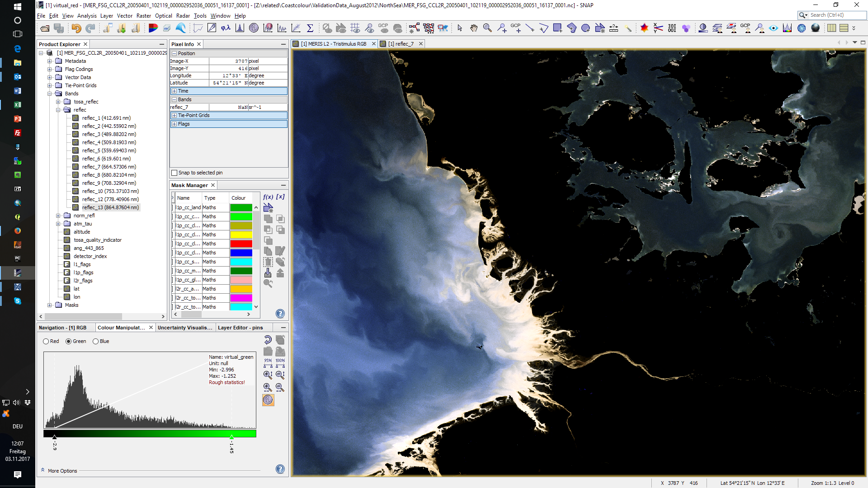
Task: Click the Undo icon
Action: [76, 28]
